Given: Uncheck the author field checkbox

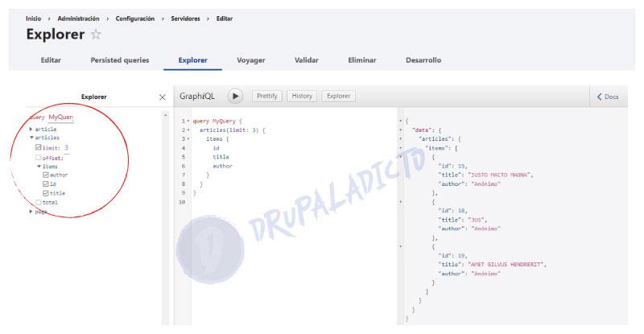Looking at the screenshot, I should point(46,175).
